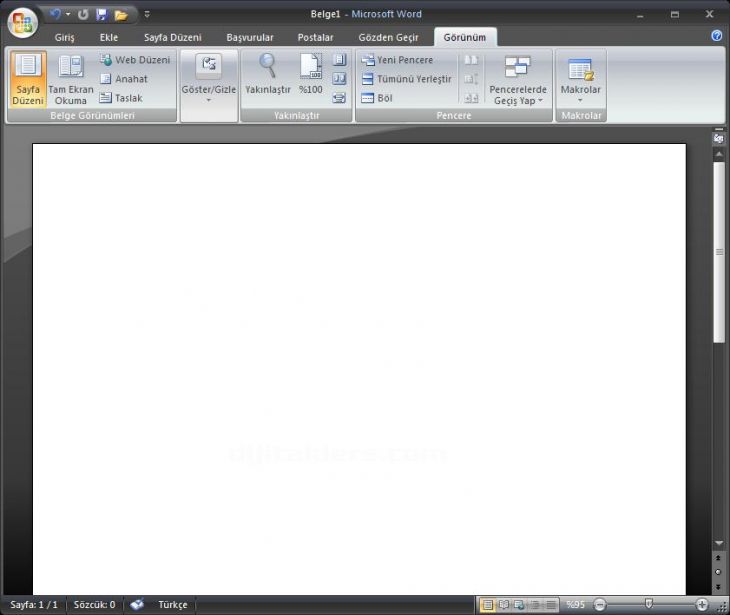Select page layout view icon in the status bar

coord(487,605)
